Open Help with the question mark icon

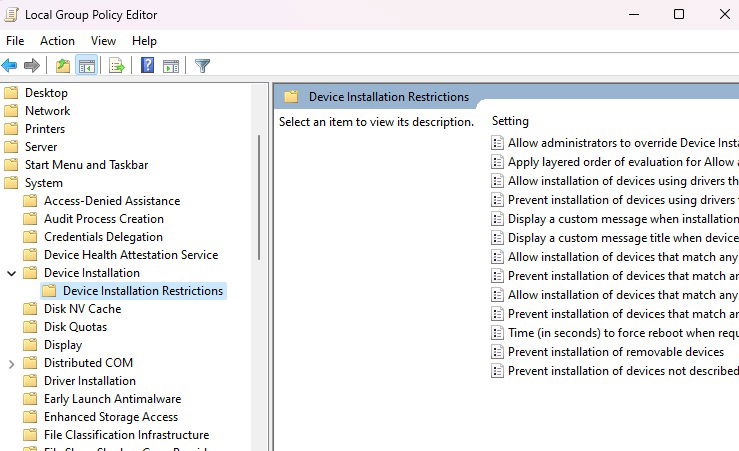click(x=148, y=65)
